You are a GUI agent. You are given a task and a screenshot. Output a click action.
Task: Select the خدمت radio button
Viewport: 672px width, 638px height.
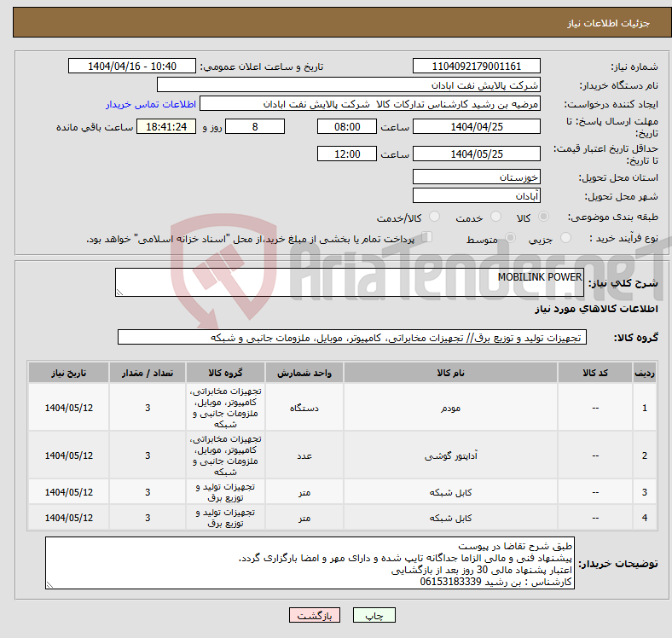pyautogui.click(x=495, y=217)
